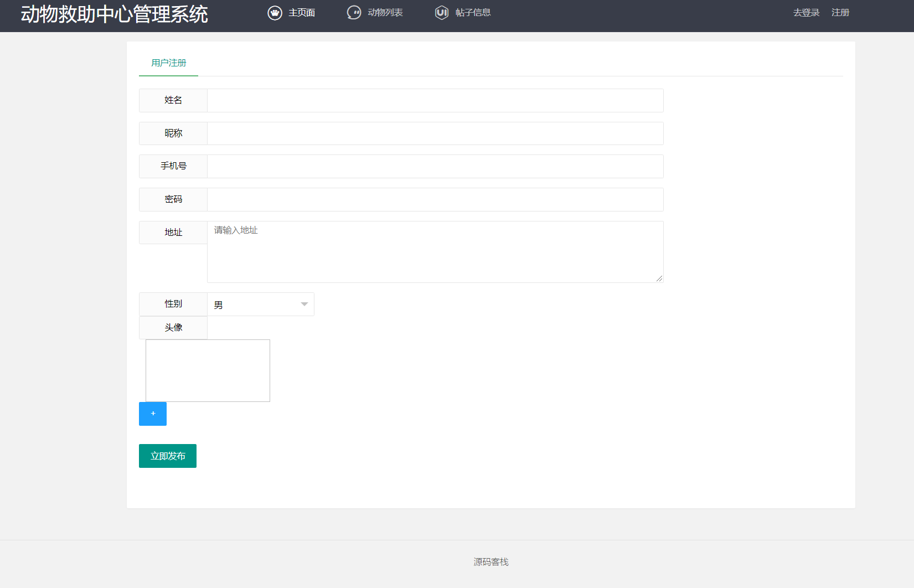Click the 地址 field label
The height and width of the screenshot is (588, 914).
pos(173,233)
